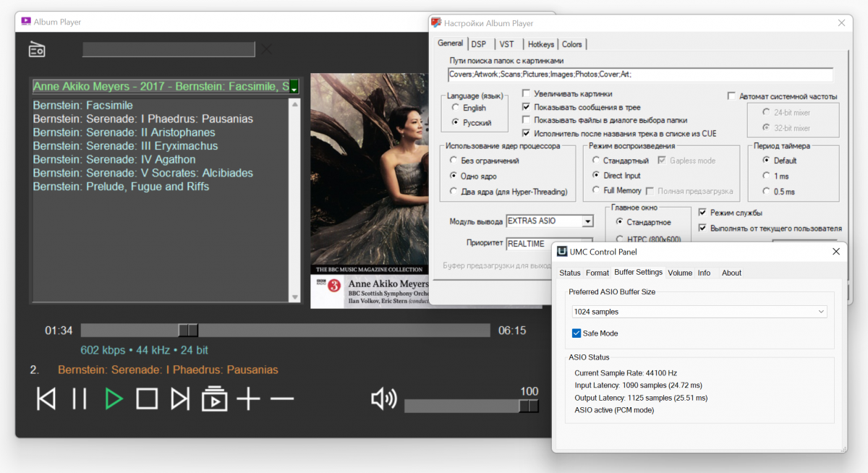Select Full Memory playback mode
The width and height of the screenshot is (868, 473).
(x=596, y=191)
